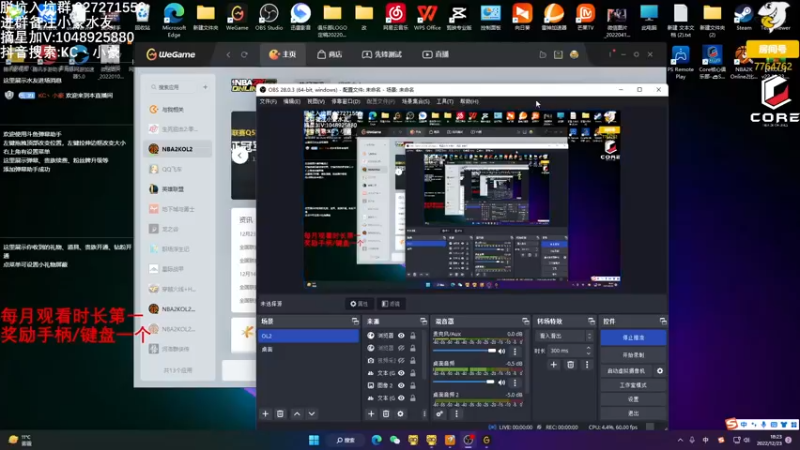
Task: Toggle visibility of the last text source
Action: pyautogui.click(x=402, y=398)
